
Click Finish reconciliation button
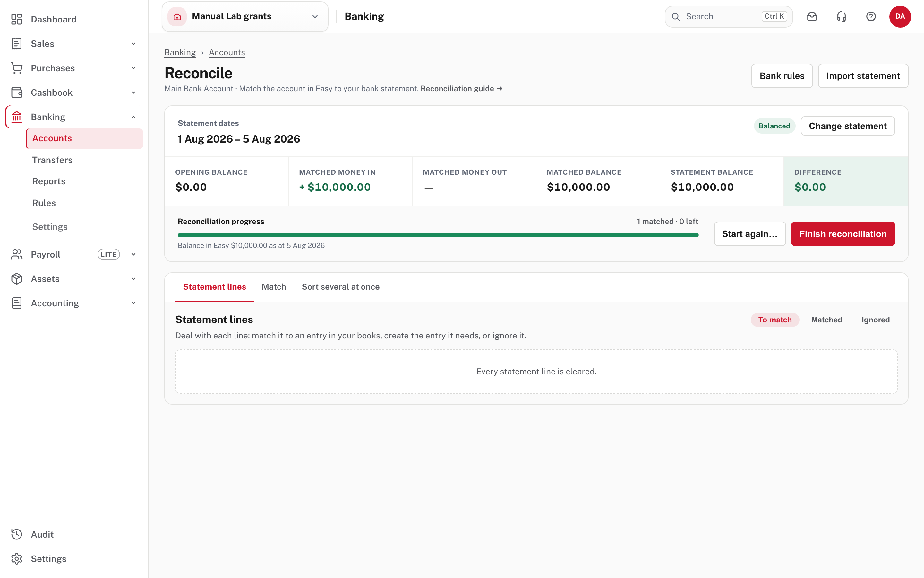[843, 233]
